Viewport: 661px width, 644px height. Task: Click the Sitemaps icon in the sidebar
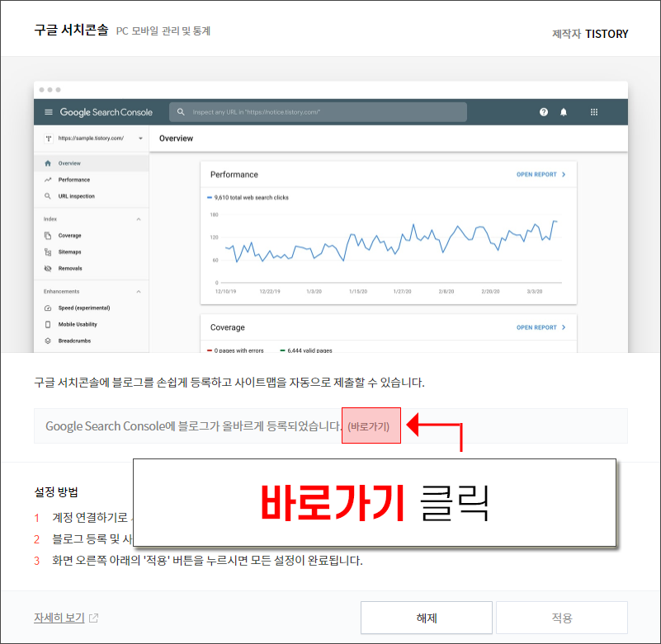pos(48,251)
